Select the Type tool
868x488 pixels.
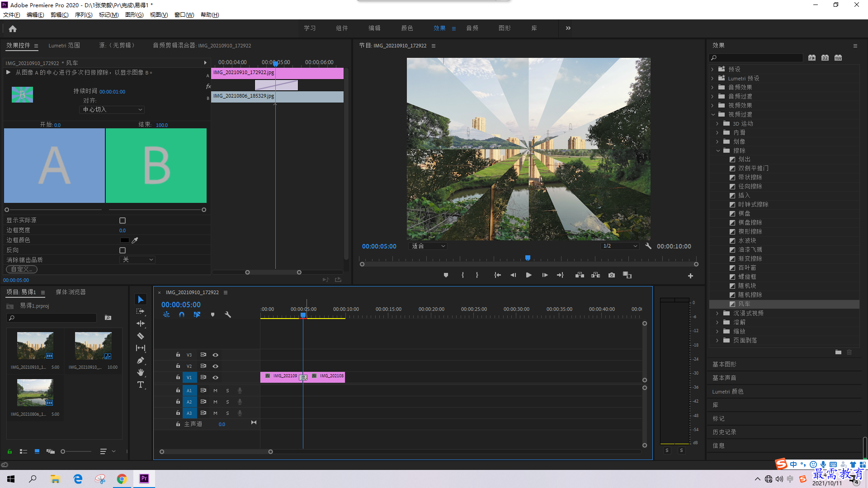(x=141, y=385)
